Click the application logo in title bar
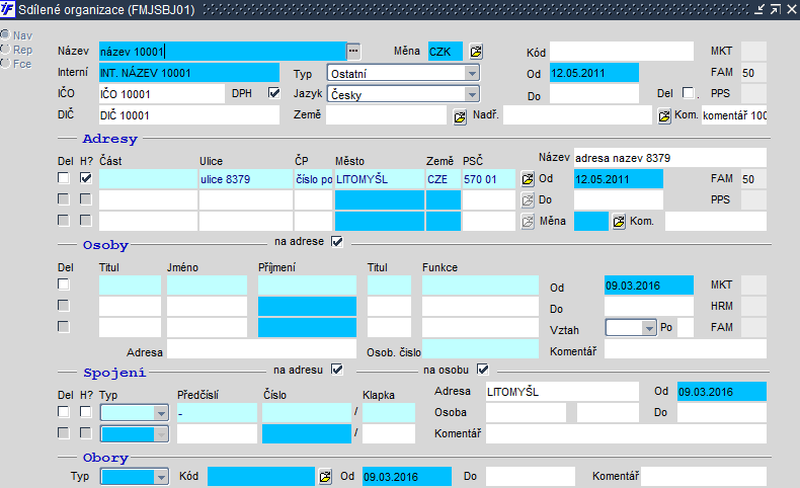 click(x=8, y=9)
